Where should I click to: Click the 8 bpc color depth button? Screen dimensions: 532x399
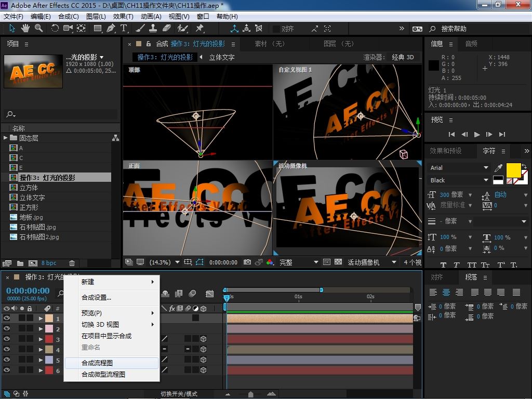(49, 263)
